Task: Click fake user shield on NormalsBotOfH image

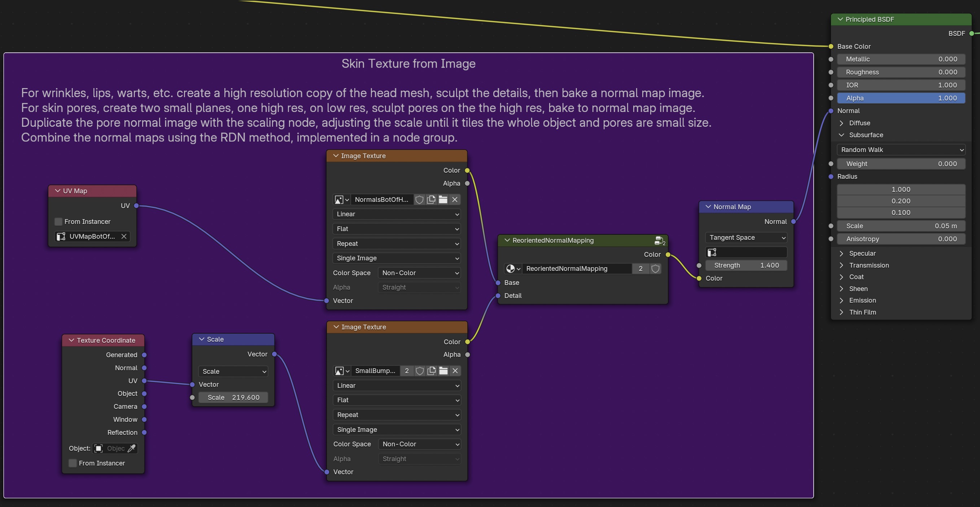Action: point(419,199)
